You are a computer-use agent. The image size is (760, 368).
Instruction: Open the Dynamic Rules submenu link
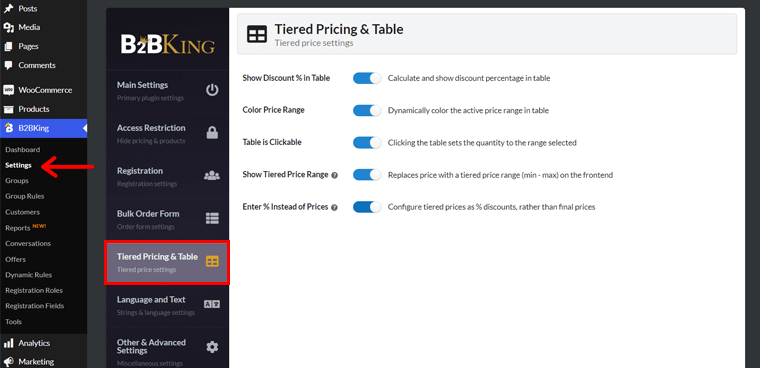point(28,275)
